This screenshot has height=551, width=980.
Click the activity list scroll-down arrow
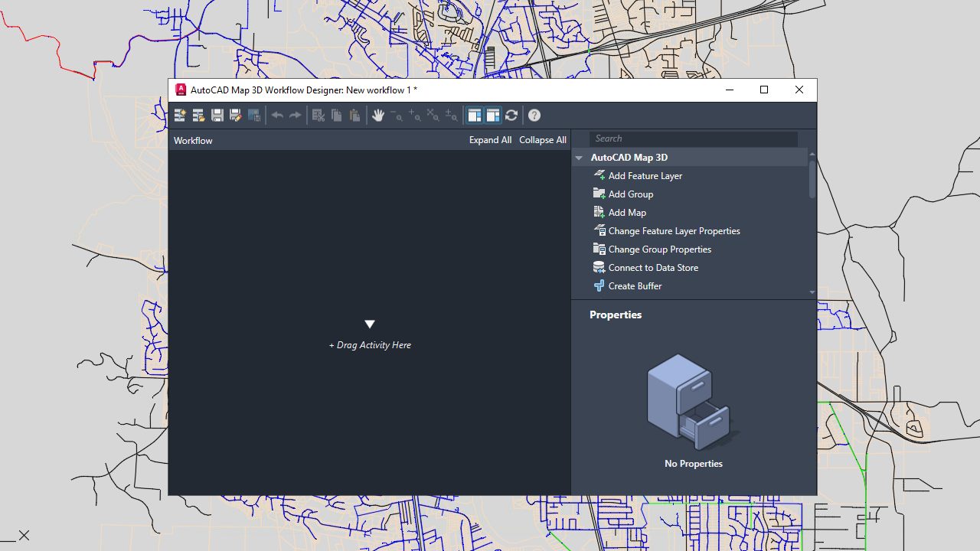click(812, 292)
